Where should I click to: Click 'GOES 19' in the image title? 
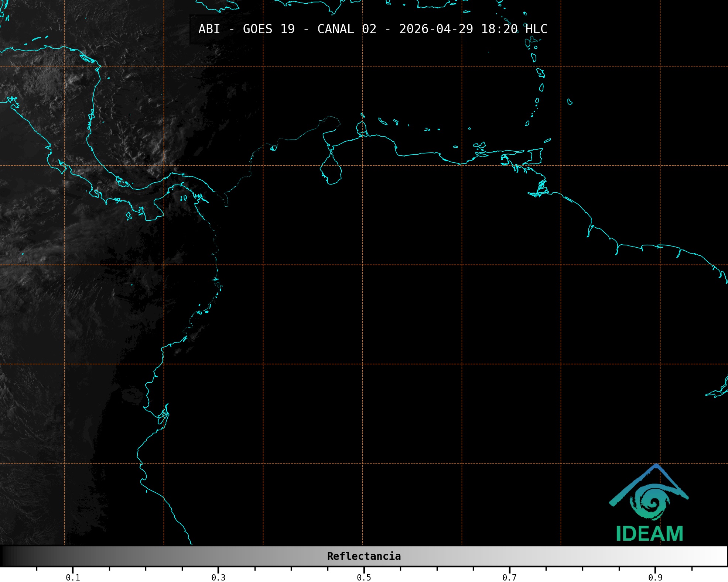pos(269,29)
